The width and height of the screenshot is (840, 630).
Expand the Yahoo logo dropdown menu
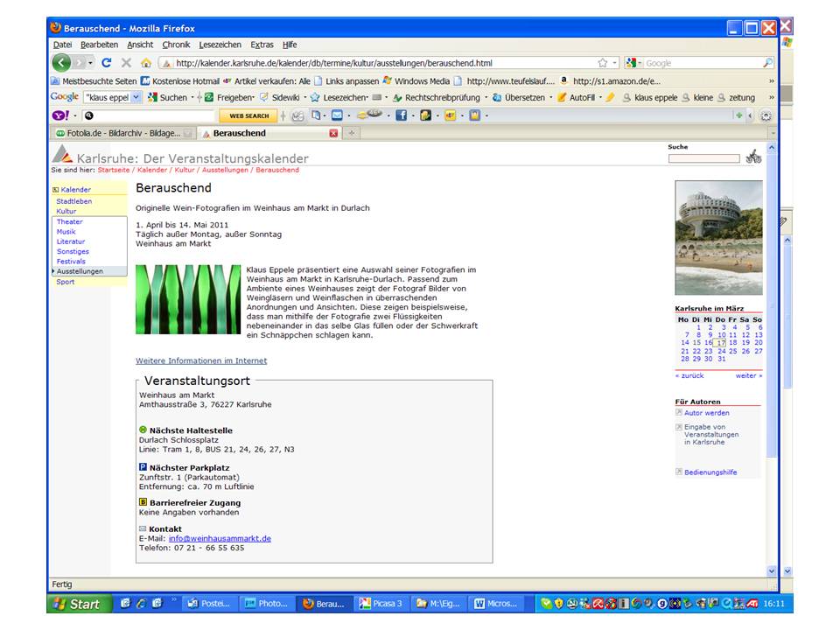74,115
